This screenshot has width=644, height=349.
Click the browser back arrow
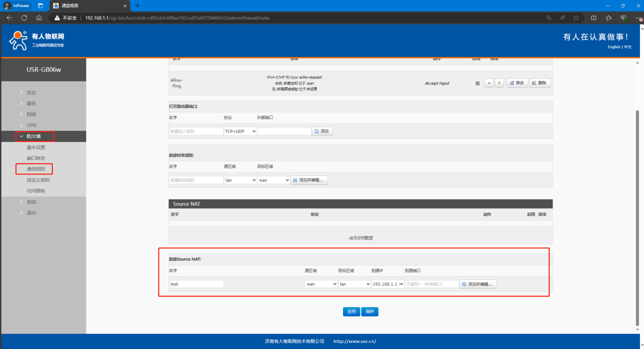[9, 18]
